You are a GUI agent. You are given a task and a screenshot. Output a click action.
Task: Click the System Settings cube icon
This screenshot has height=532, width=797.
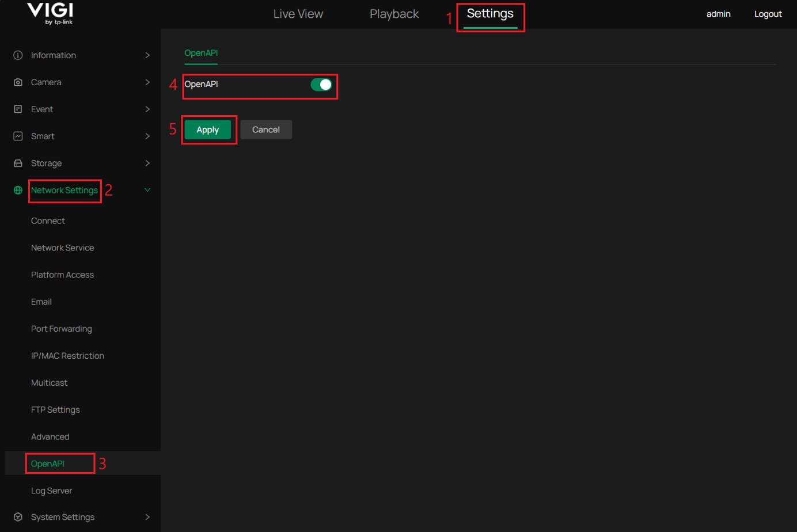point(18,517)
